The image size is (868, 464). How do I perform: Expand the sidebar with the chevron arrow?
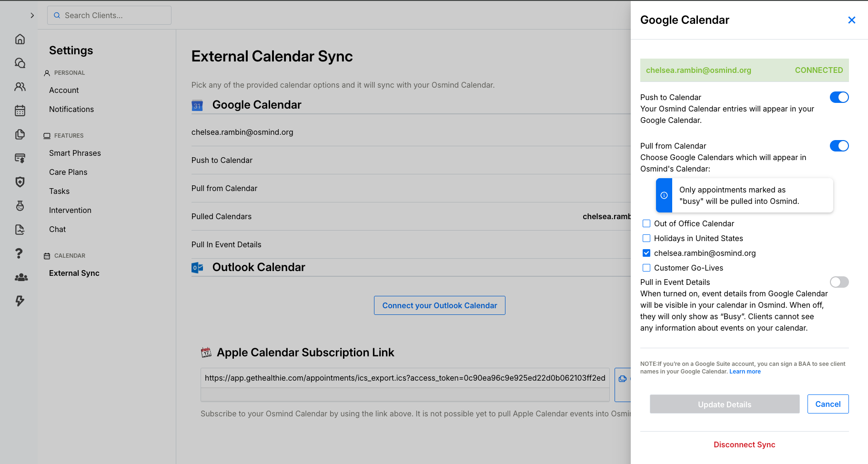(32, 15)
